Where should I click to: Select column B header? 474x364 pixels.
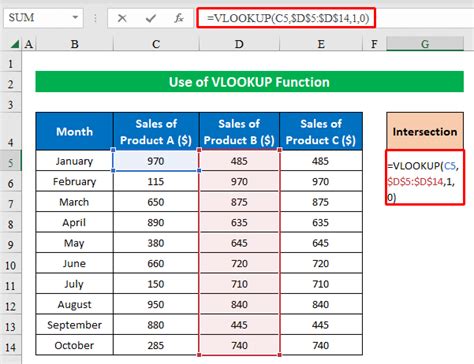[75, 44]
